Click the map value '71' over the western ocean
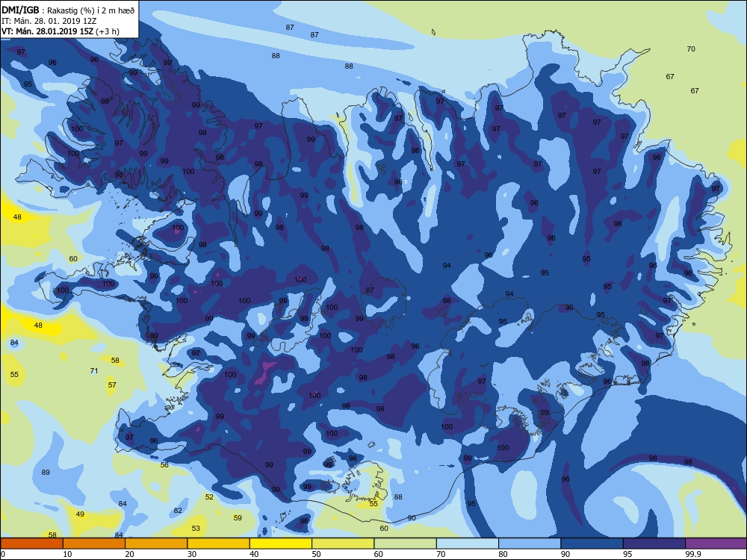 [94, 370]
